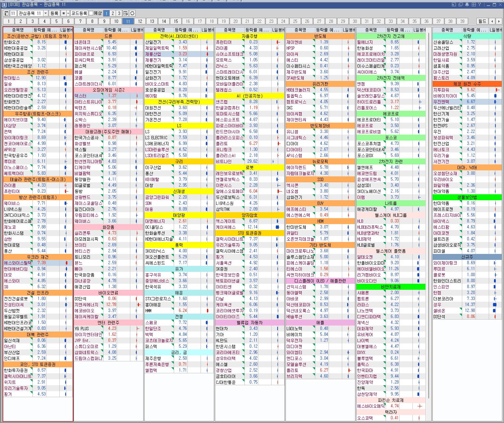Pin the window with the pushpin icon

pos(467,5)
